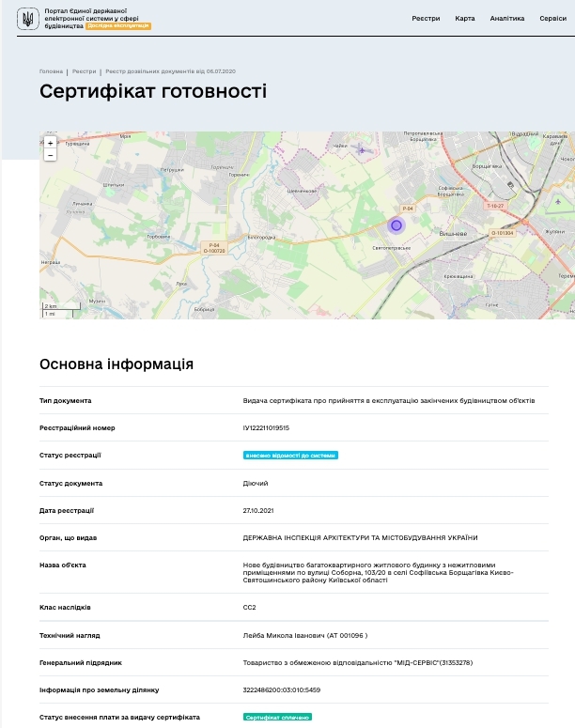This screenshot has height=728, width=575.
Task: Click the Білогородка label on map
Action: [261, 238]
